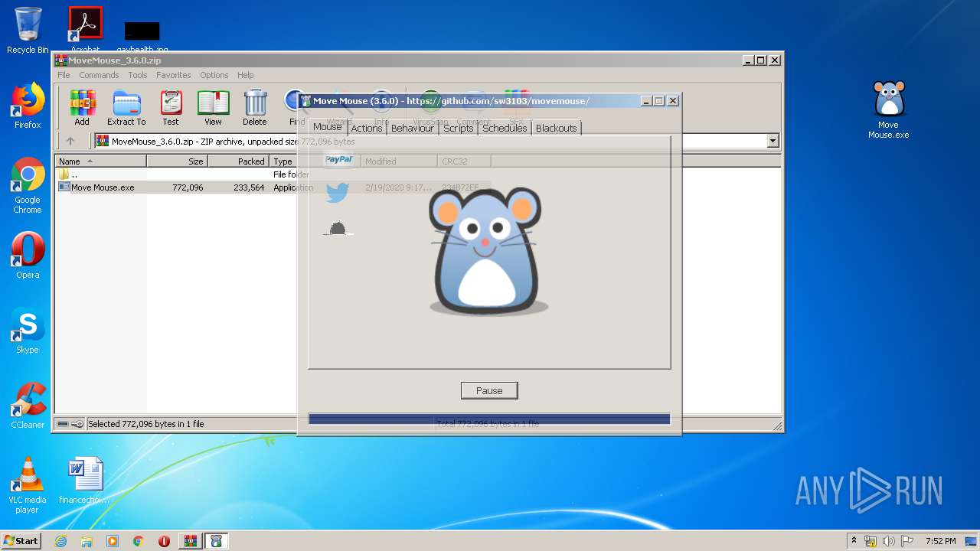Click the network tray icon
This screenshot has height=551, width=980.
click(871, 541)
